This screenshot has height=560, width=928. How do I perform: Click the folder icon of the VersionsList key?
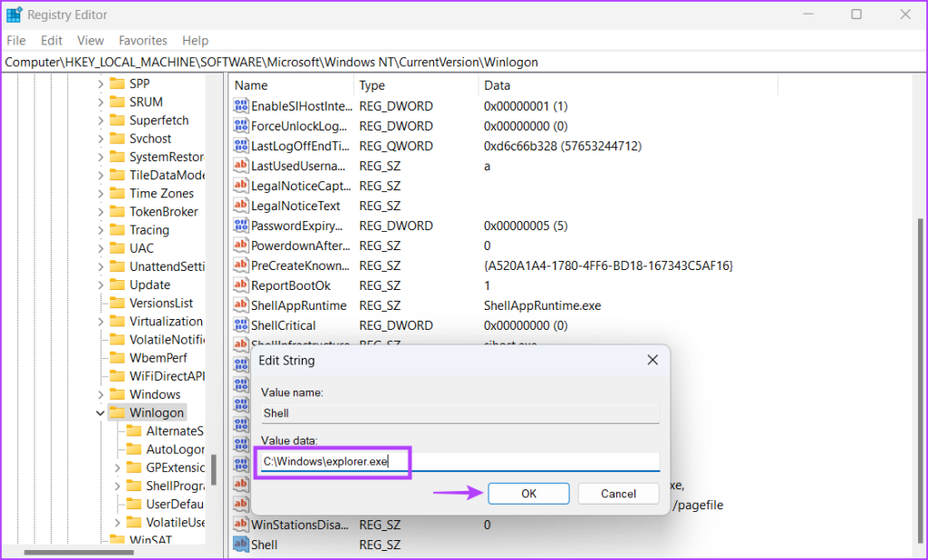(x=118, y=303)
